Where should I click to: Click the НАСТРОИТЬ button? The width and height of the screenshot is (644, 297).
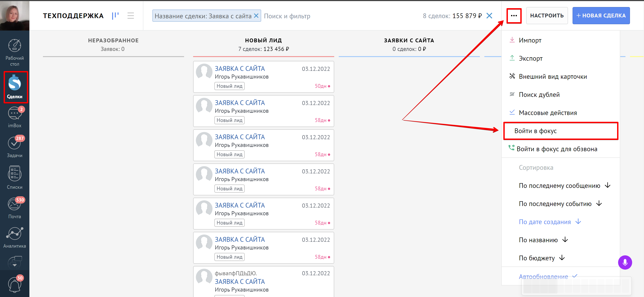547,16
